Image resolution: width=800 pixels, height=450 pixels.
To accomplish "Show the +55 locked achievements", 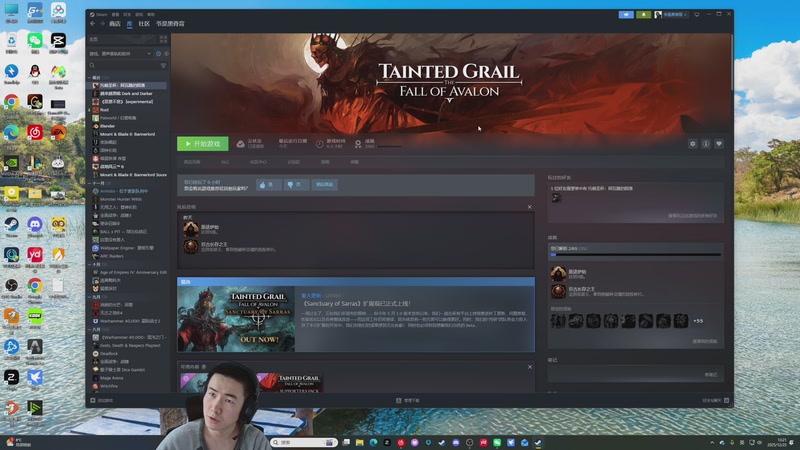I will 698,321.
